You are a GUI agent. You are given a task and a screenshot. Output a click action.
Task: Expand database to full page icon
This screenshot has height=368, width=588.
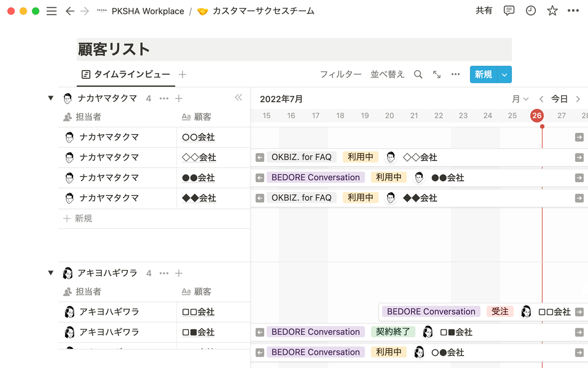(437, 75)
